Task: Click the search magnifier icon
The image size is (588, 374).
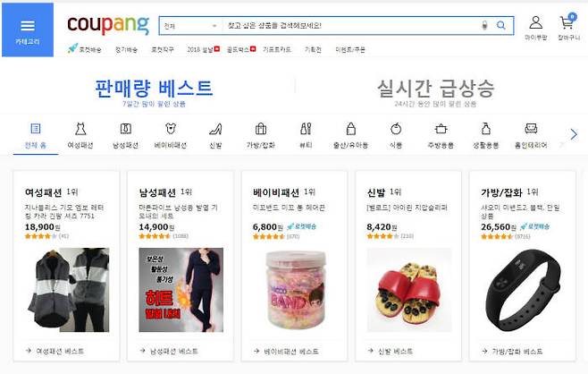Action: [501, 26]
